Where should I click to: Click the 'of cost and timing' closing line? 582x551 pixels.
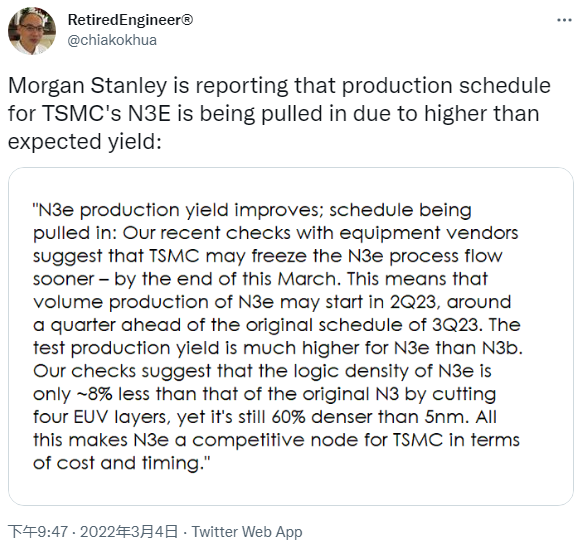(122, 463)
